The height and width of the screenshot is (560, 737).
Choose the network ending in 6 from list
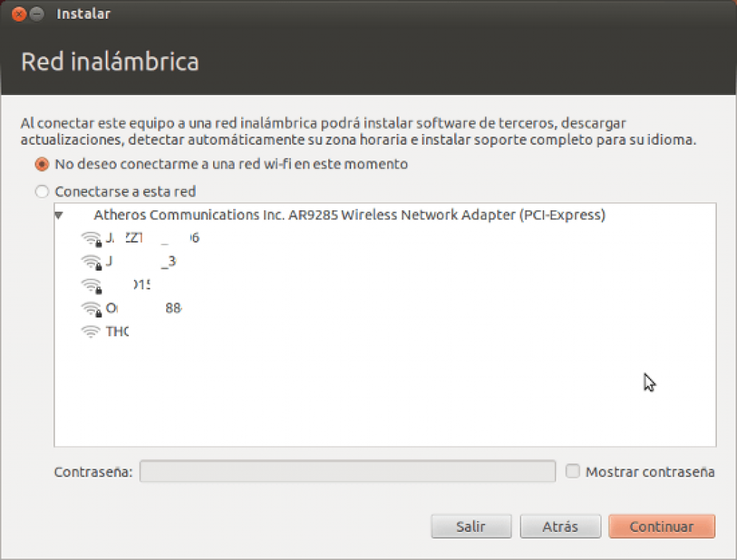pyautogui.click(x=153, y=238)
